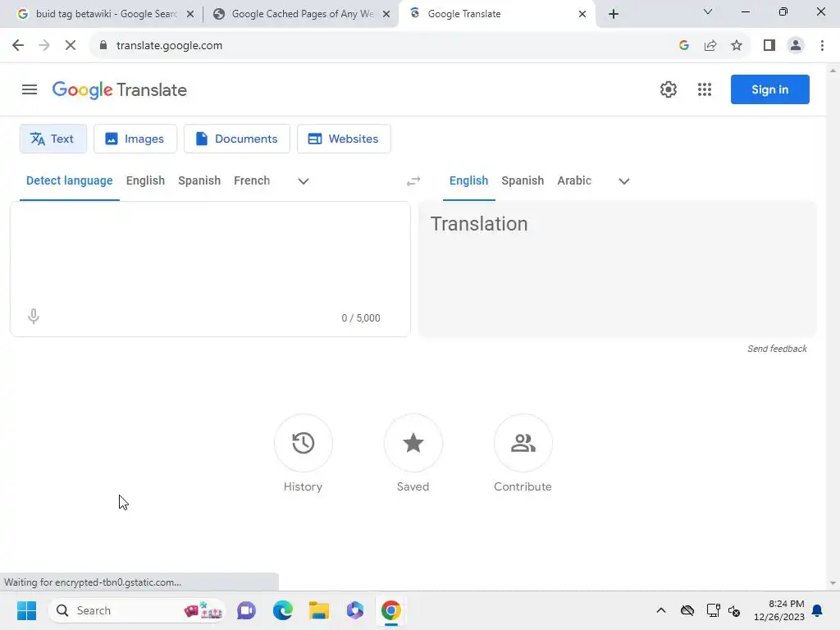Swap source and target languages
The width and height of the screenshot is (840, 630).
tap(413, 181)
